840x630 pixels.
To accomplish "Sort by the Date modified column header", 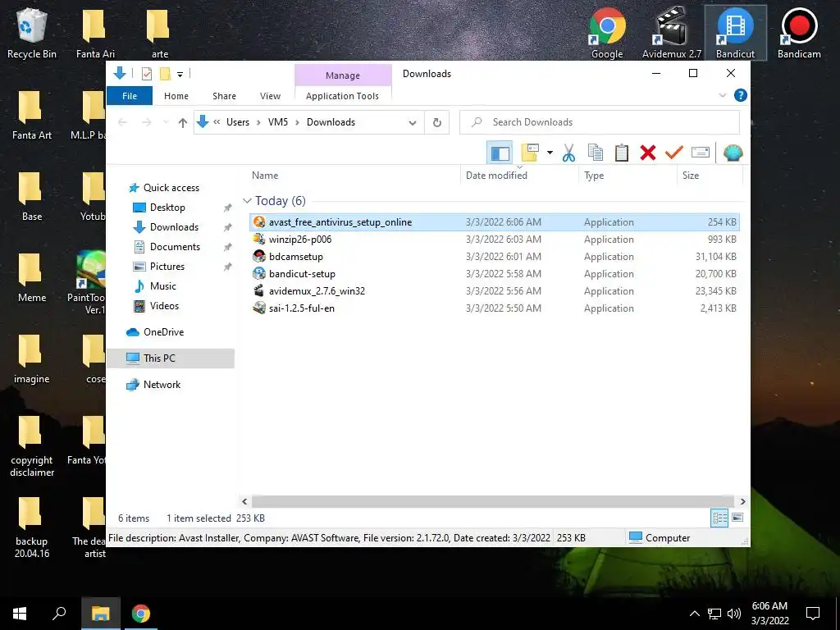I will pos(496,176).
